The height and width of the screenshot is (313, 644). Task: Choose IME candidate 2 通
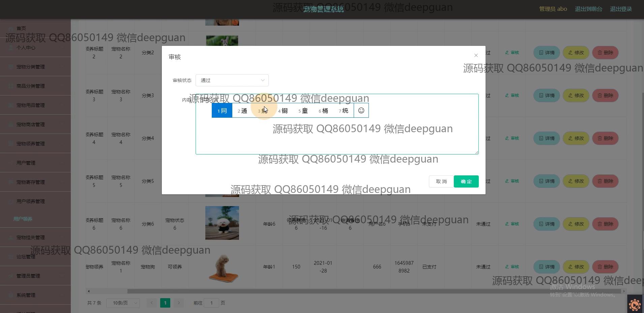pos(242,111)
